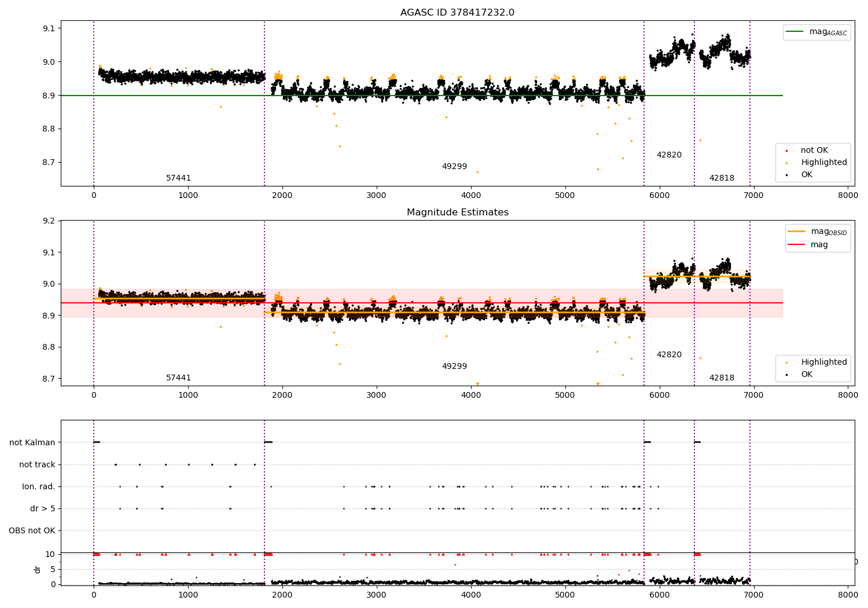The image size is (868, 608).
Task: Select "OK" legend entry in Magnitude Estimates plot
Action: pos(807,375)
